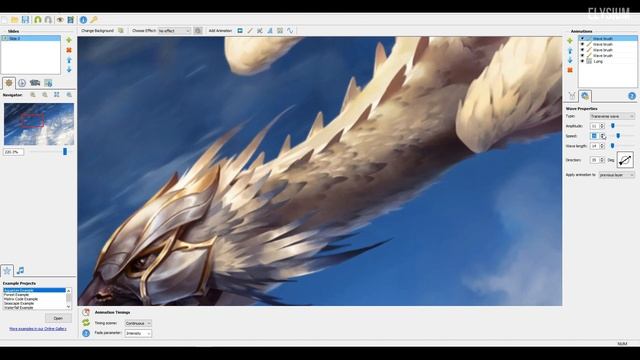640x360 pixels.
Task: Open program info with the blue info icon
Action: point(83,20)
